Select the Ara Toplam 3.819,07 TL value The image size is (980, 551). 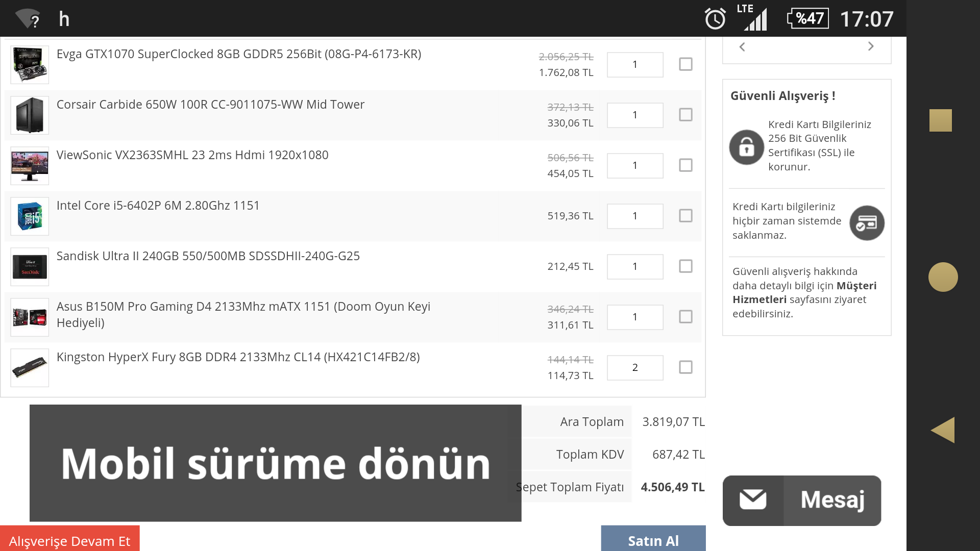673,422
